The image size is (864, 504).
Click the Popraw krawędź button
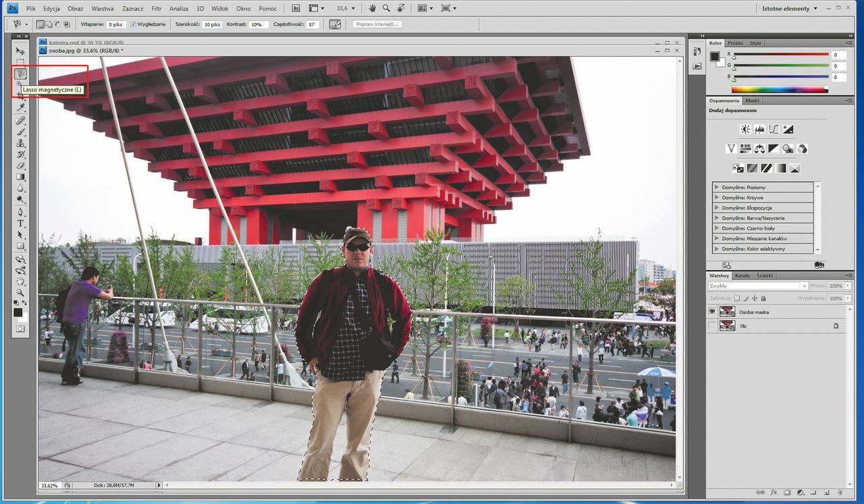click(x=377, y=24)
